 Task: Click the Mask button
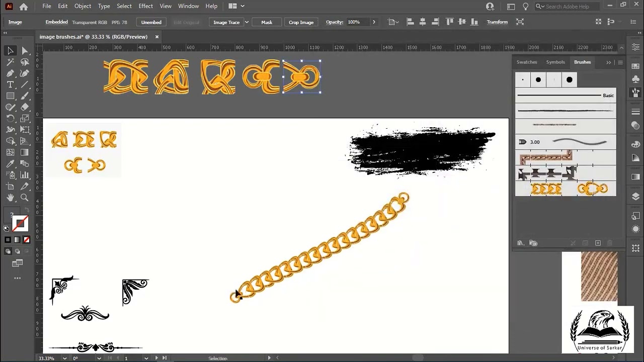coord(267,22)
